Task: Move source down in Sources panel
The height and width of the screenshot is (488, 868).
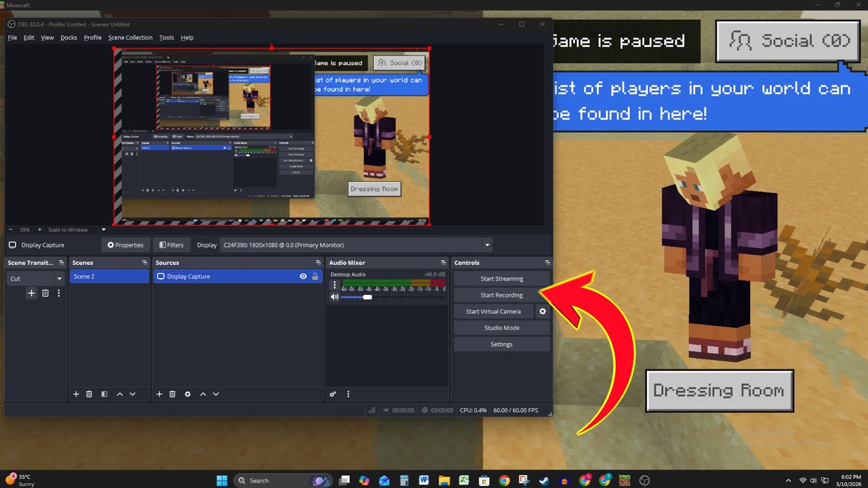Action: click(x=216, y=394)
